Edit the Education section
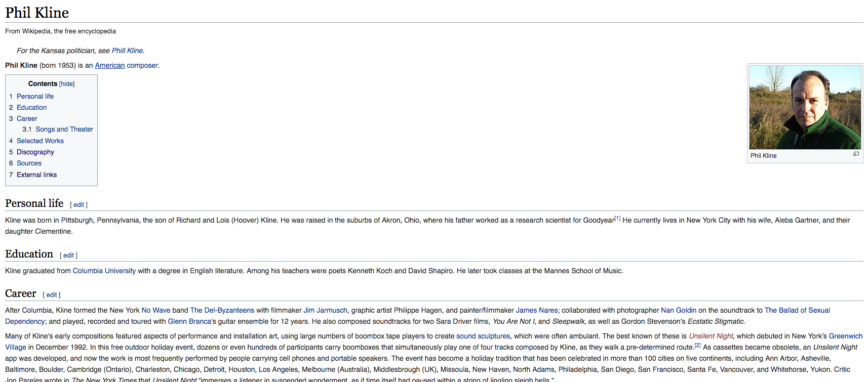This screenshot has height=382, width=868. [68, 256]
